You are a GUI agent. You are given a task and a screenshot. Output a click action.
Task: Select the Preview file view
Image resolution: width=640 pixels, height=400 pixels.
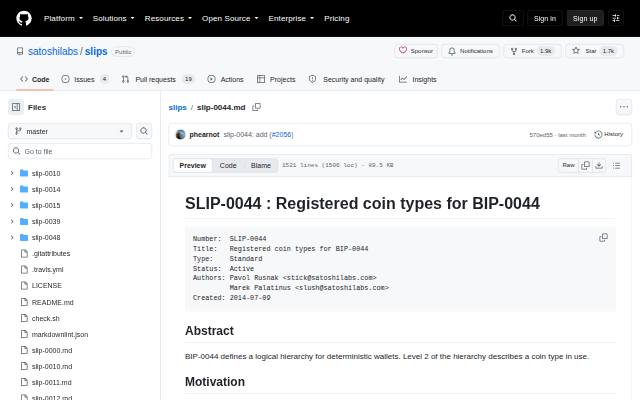pos(193,165)
